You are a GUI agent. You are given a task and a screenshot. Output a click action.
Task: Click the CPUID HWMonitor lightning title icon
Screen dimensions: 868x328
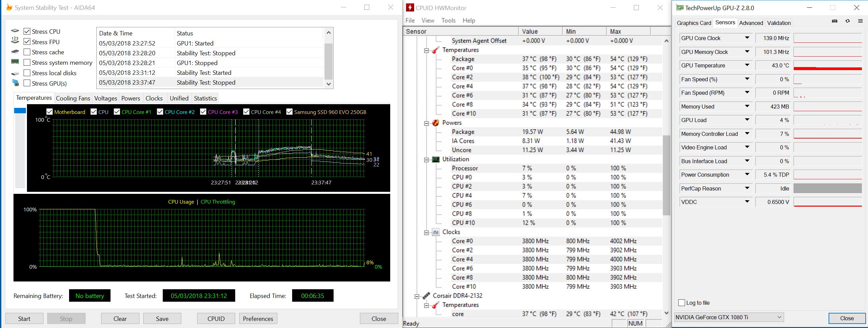point(410,8)
